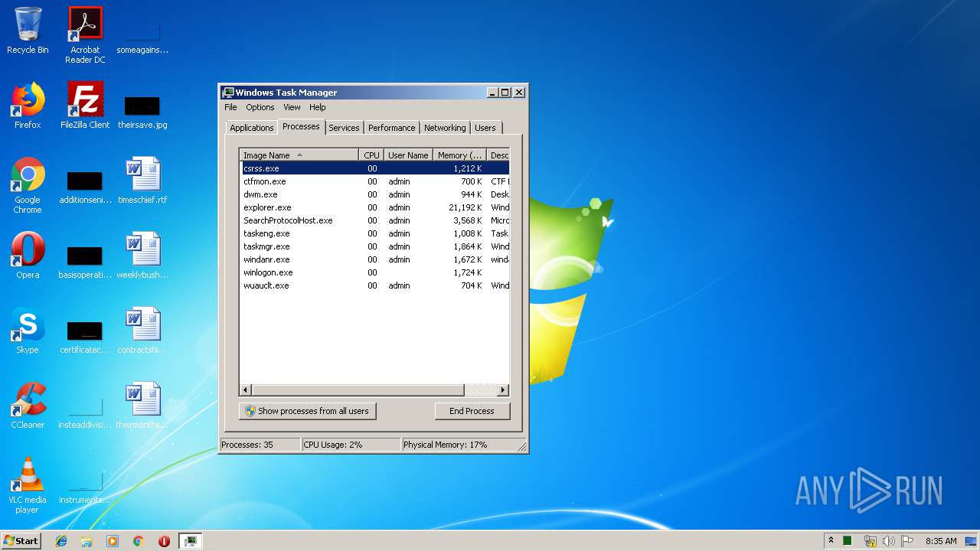The height and width of the screenshot is (551, 980).
Task: Open the Acrobat Reader DC shortcut
Action: [85, 35]
